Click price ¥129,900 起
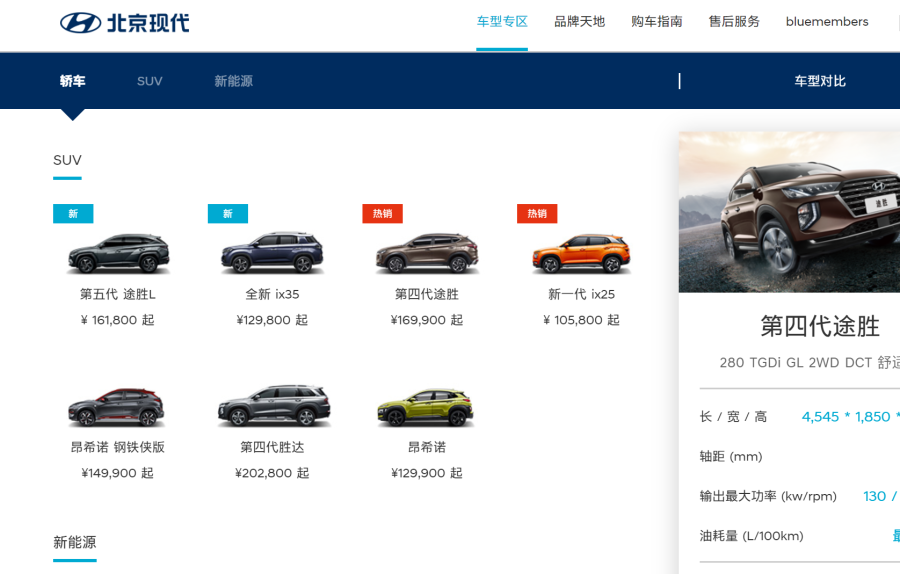 point(427,473)
